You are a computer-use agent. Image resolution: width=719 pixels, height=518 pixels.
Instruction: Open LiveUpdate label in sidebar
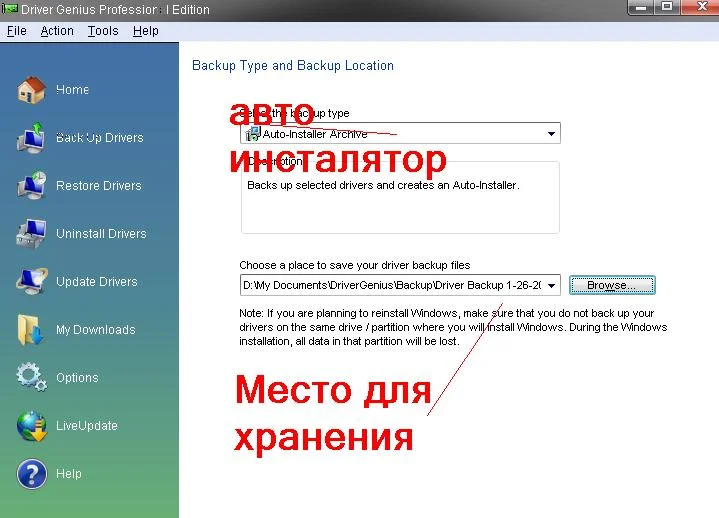[87, 425]
